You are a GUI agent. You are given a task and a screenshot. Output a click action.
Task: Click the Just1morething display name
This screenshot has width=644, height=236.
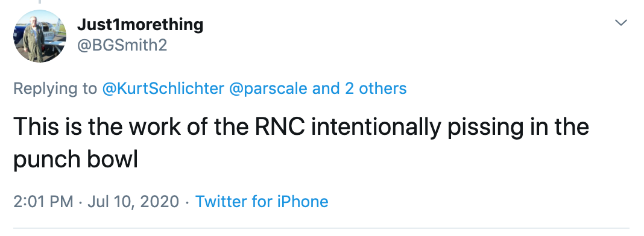tap(140, 25)
